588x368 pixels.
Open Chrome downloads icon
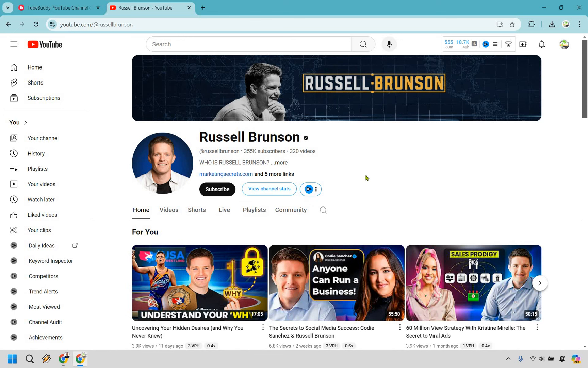tap(552, 25)
